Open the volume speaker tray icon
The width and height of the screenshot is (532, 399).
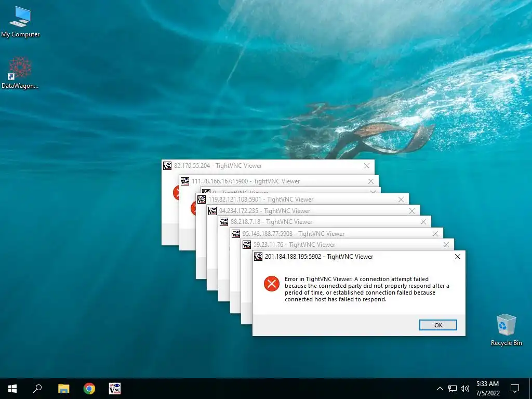[465, 389]
